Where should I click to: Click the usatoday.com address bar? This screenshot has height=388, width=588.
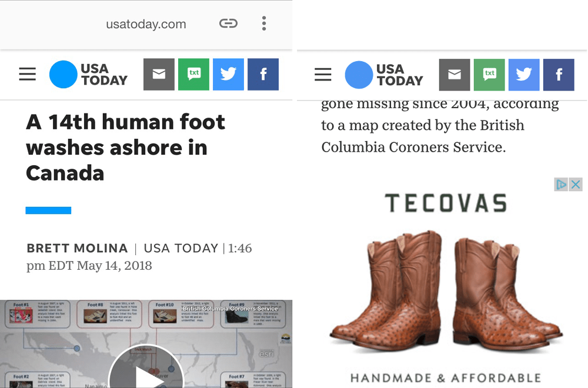click(x=146, y=24)
